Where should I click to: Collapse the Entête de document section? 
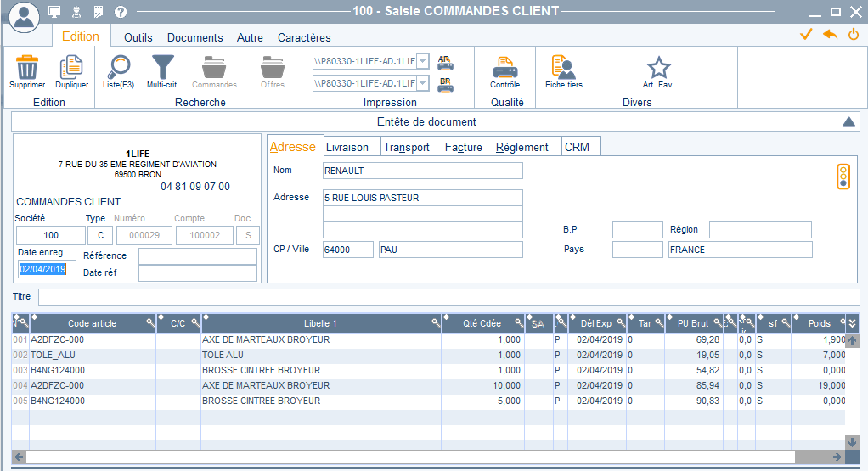pyautogui.click(x=848, y=122)
